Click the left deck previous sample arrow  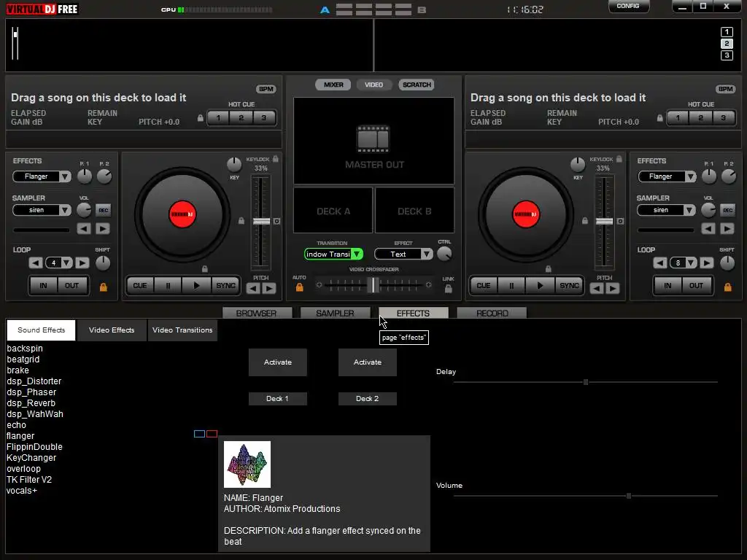85,229
